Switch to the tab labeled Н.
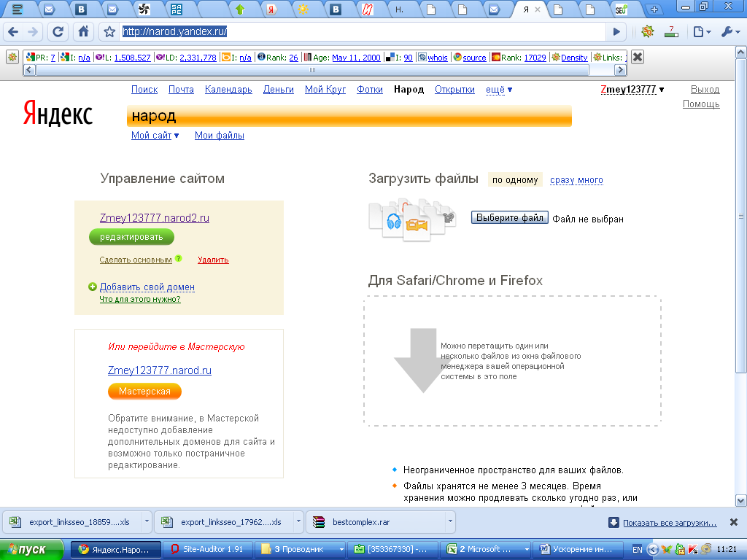This screenshot has width=747, height=560. 399,9
